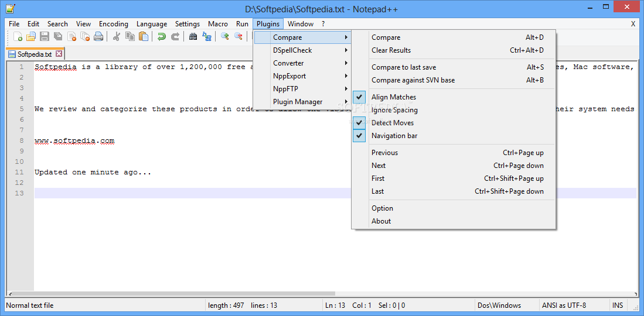Open the File menu
The width and height of the screenshot is (644, 316).
tap(14, 24)
